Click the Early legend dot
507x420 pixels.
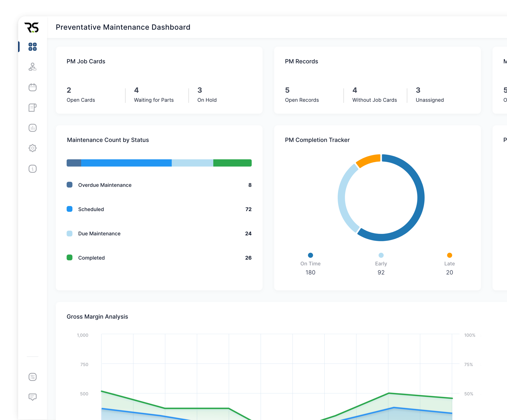[381, 255]
